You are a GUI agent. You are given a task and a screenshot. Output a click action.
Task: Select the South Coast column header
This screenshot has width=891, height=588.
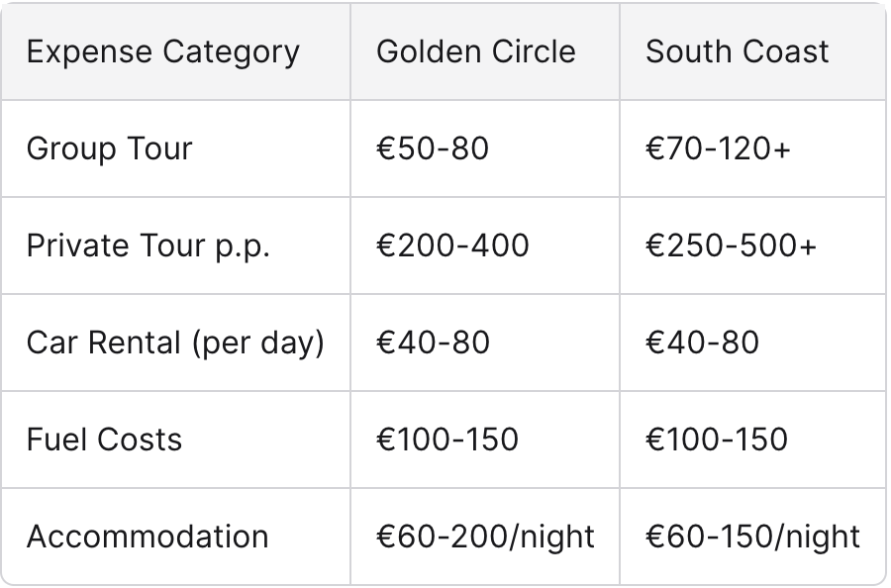coord(737,51)
